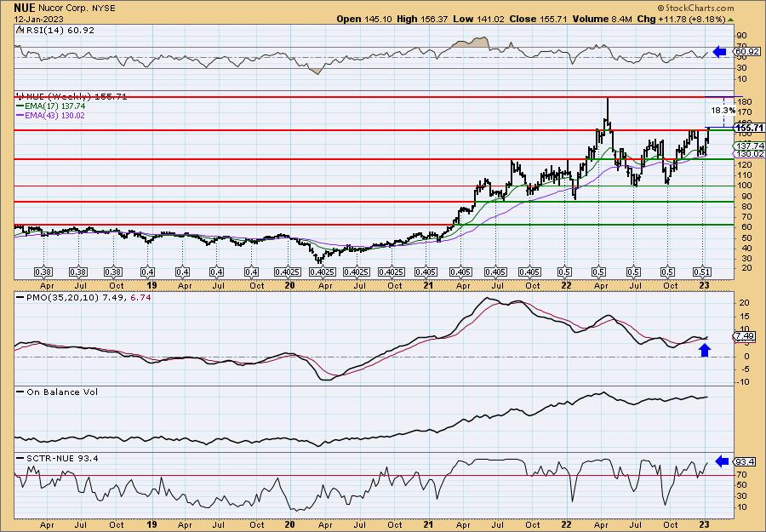Viewport: 766px width, 532px height.
Task: Select the EMA(17) 137.74 legend entry
Action: (x=54, y=106)
